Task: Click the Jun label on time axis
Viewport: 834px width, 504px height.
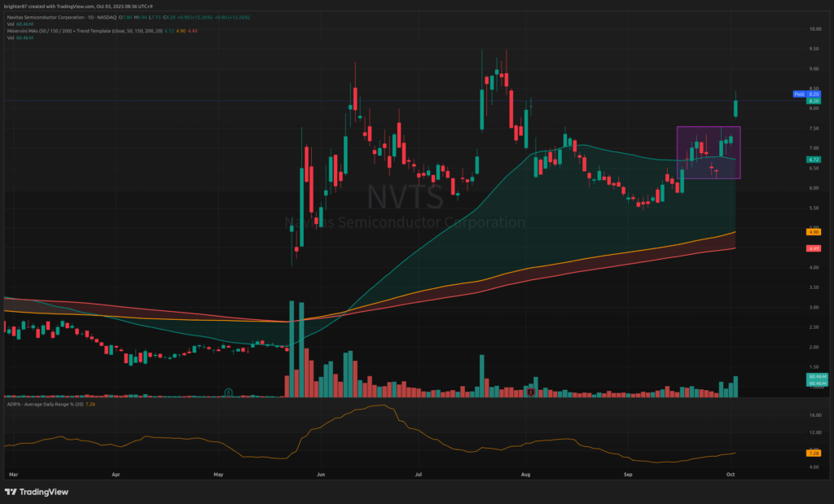Action: click(320, 472)
